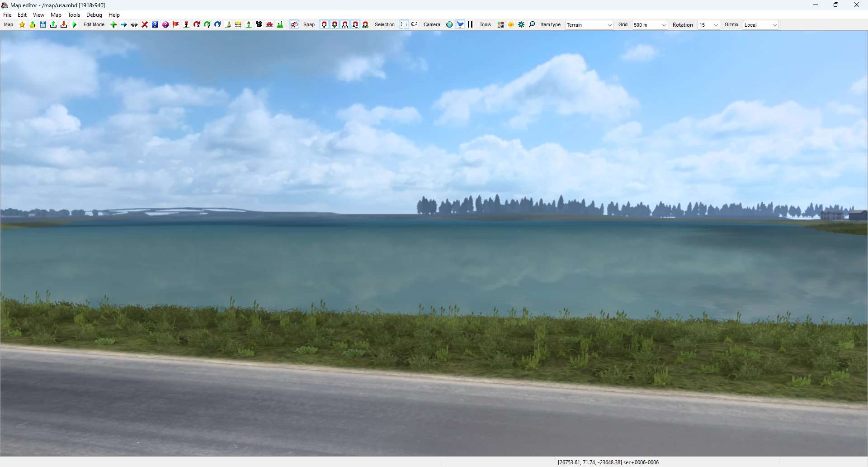Open the magnifying glass search tool
The image size is (868, 467).
532,25
